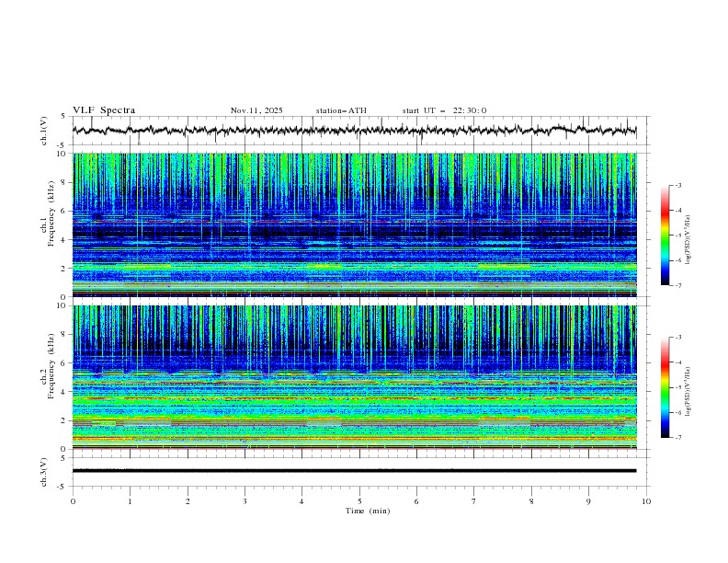Viewport: 728px width, 563px height.
Task: Click the "6" kHz tick of ch.1 spectrogram
Action: pyautogui.click(x=64, y=211)
